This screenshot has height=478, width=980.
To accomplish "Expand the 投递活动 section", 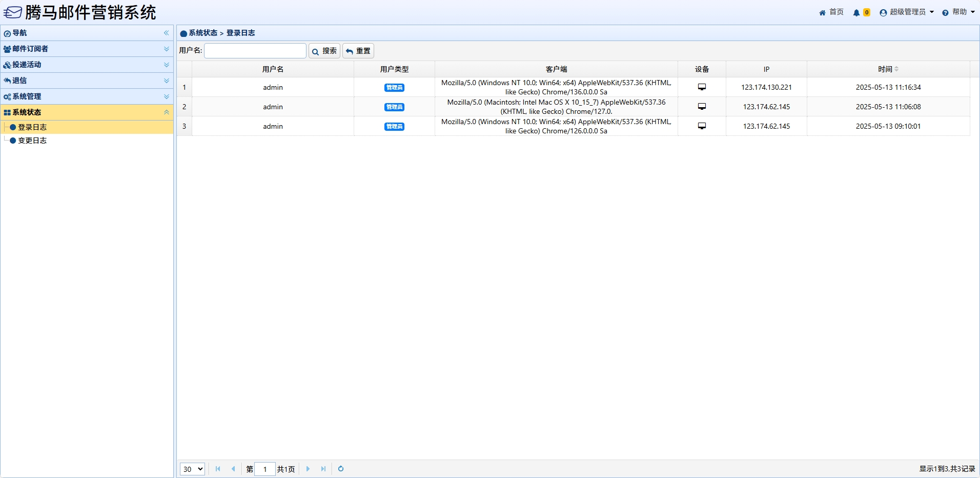I will [166, 65].
